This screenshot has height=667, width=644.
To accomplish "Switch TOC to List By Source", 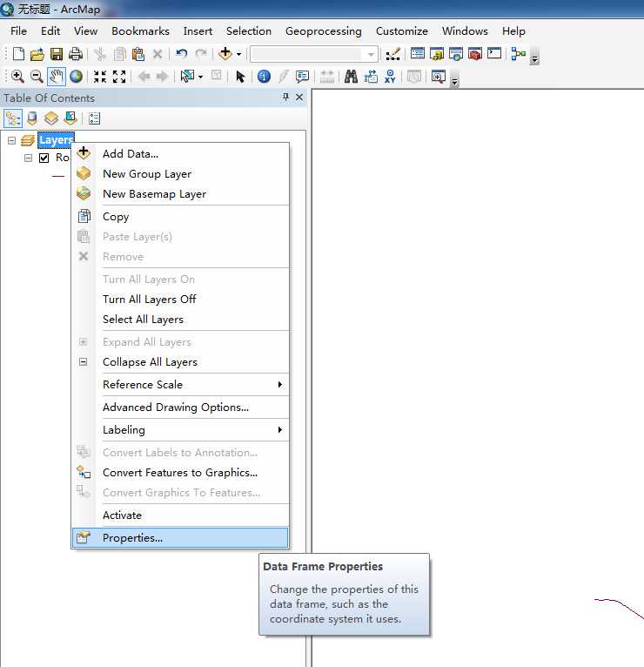I will point(32,118).
